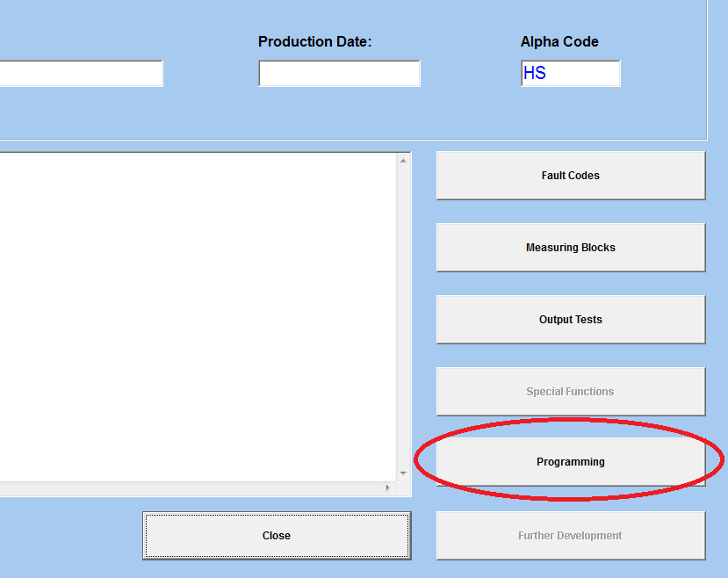Launch the Output Tests function
Screen dimensions: 728x578
[x=571, y=320]
